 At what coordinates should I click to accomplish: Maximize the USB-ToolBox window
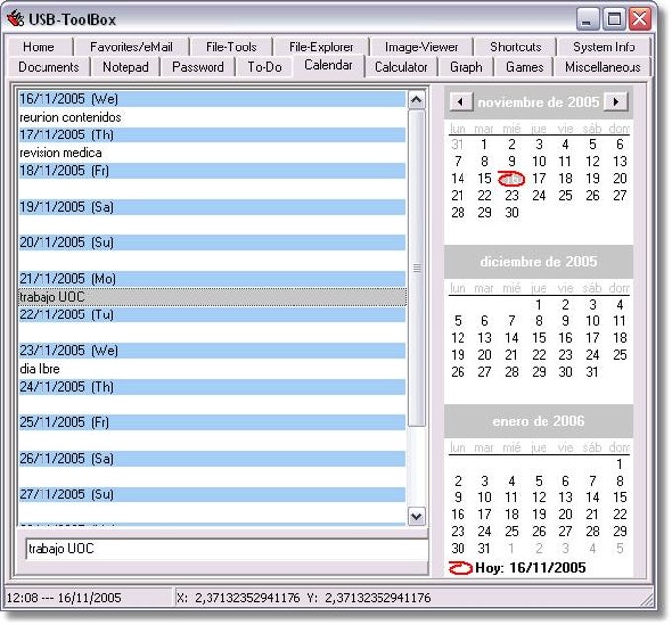[614, 19]
